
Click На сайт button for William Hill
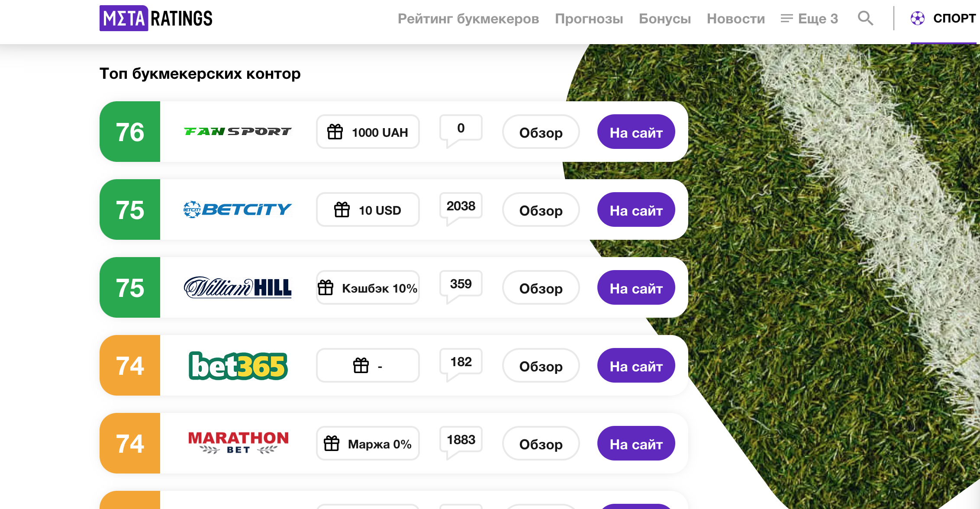coord(636,287)
